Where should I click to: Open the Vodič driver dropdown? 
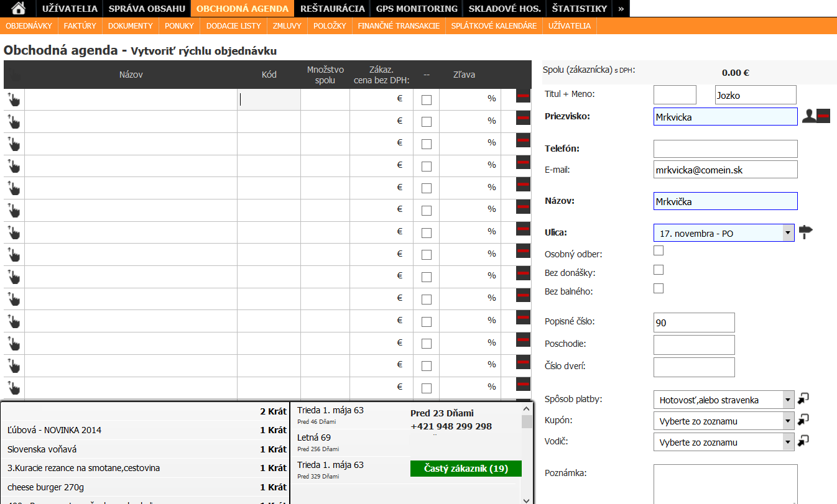[x=724, y=442]
